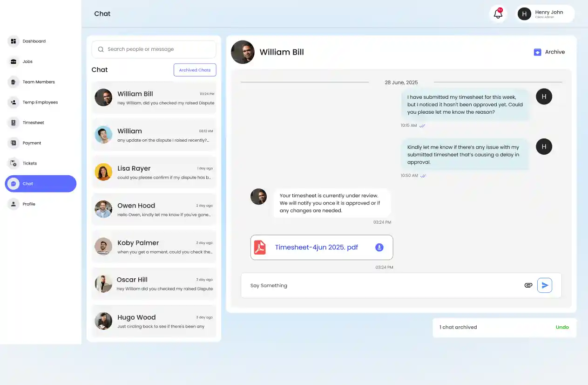Attach a file using the paperclip icon
Viewport: 588px width, 385px height.
coord(528,285)
